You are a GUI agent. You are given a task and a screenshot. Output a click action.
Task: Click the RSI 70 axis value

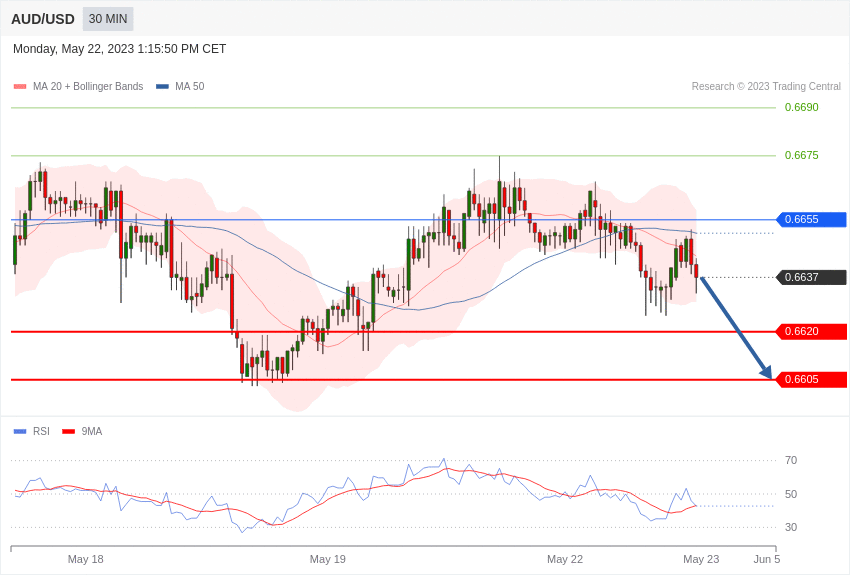tap(791, 461)
